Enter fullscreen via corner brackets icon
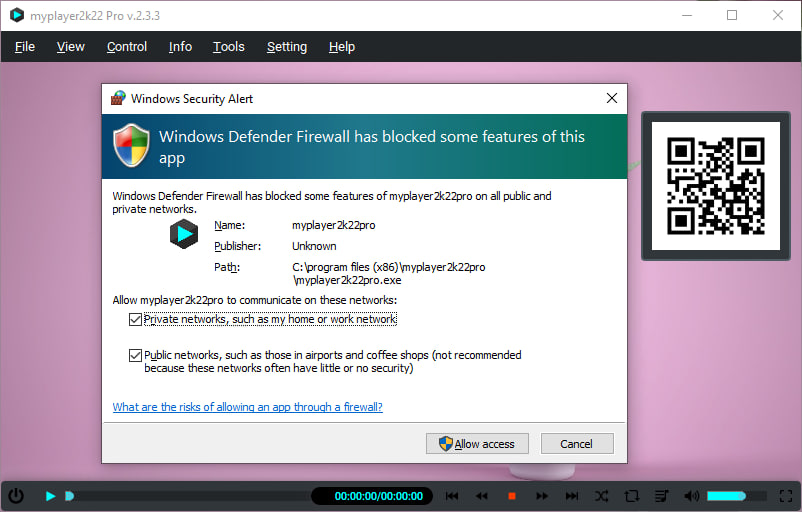 [x=786, y=496]
